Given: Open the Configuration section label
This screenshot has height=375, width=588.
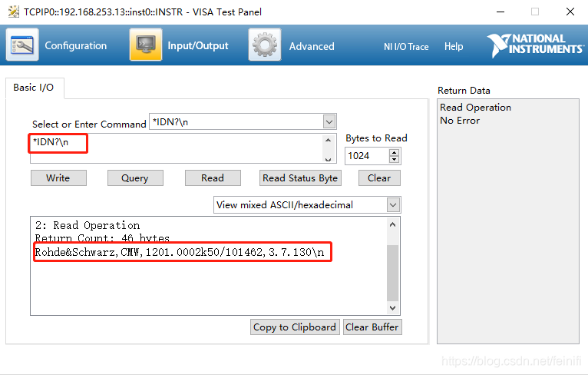Looking at the screenshot, I should coord(76,46).
